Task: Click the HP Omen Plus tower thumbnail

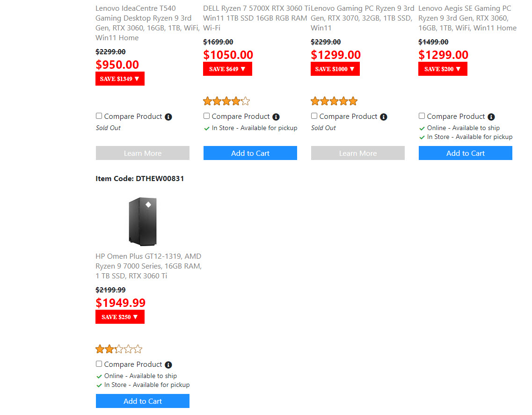Action: 143,221
